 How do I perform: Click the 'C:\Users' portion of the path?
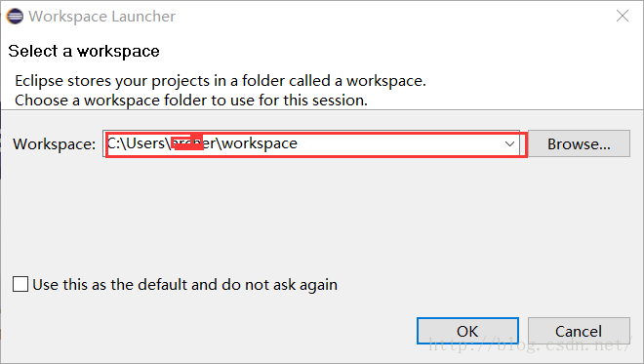136,143
